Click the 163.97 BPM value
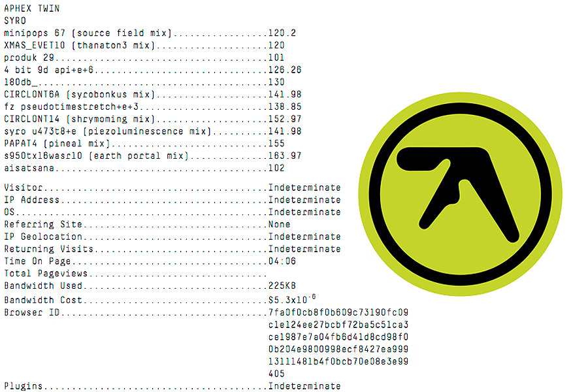588x392 pixels. (285, 156)
